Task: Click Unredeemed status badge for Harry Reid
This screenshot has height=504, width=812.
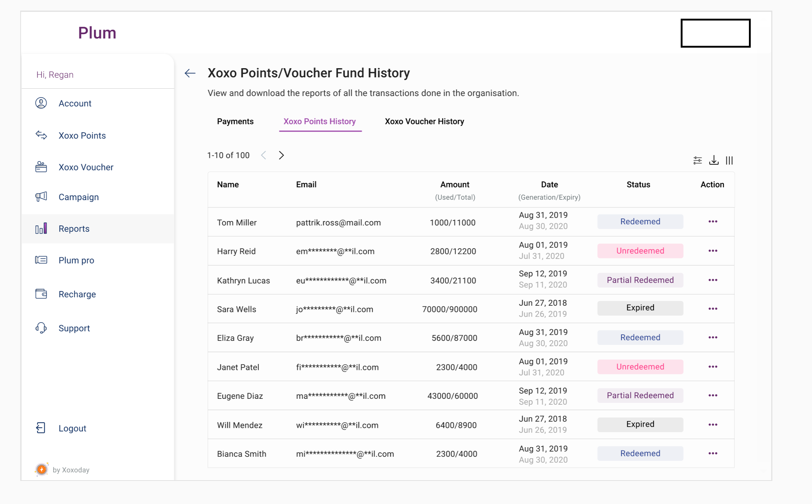Action: (640, 251)
